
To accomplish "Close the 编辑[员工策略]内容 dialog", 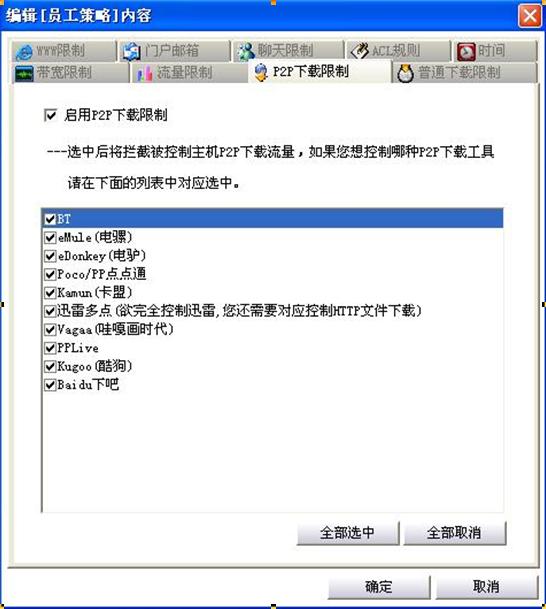I will coord(530,16).
